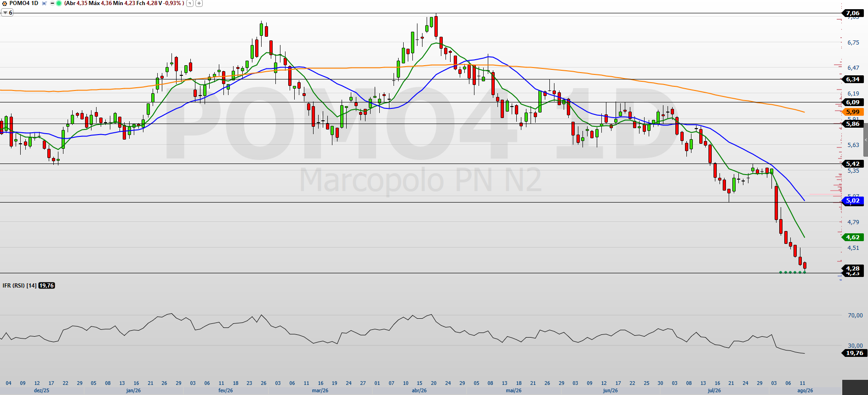
Task: Click the 5,63 price scale label
Action: tap(853, 145)
